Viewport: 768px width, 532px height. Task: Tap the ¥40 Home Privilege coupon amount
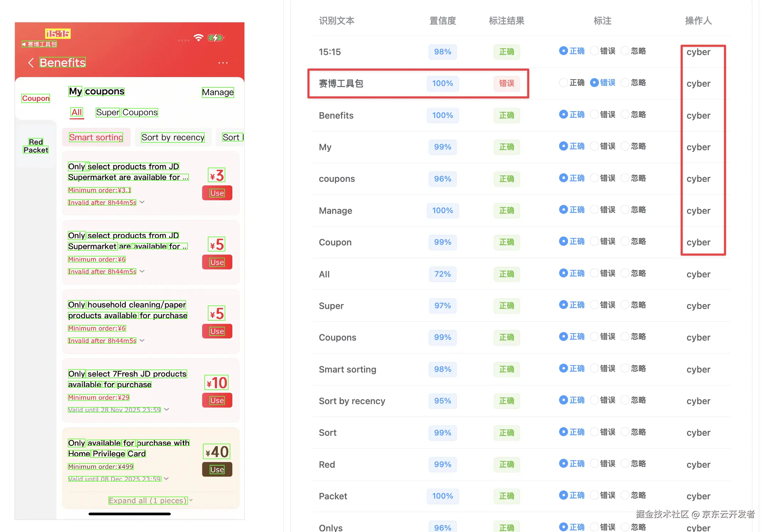click(x=217, y=452)
